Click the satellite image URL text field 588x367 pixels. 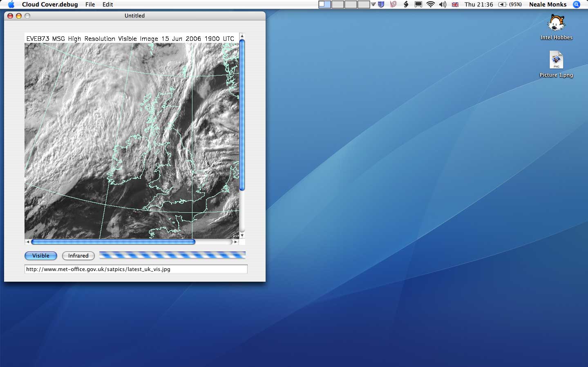tap(136, 269)
